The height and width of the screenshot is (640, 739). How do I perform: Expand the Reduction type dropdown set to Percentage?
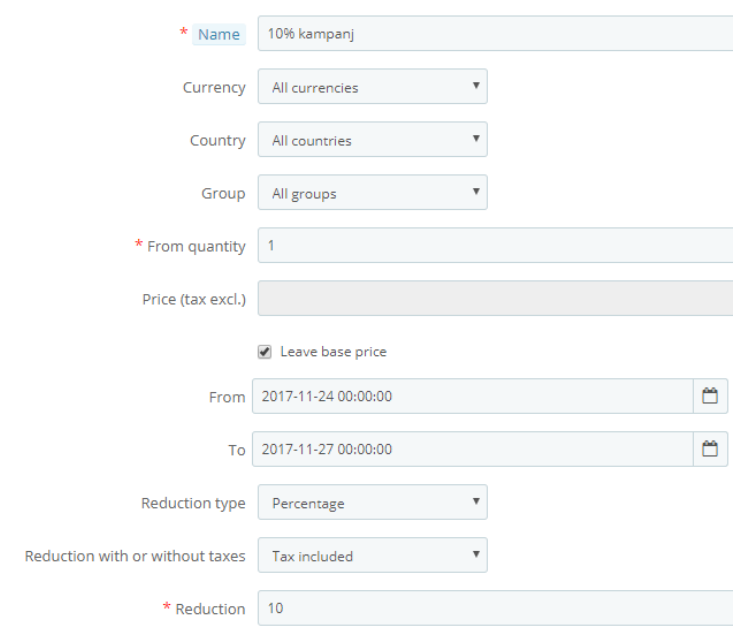pos(372,503)
